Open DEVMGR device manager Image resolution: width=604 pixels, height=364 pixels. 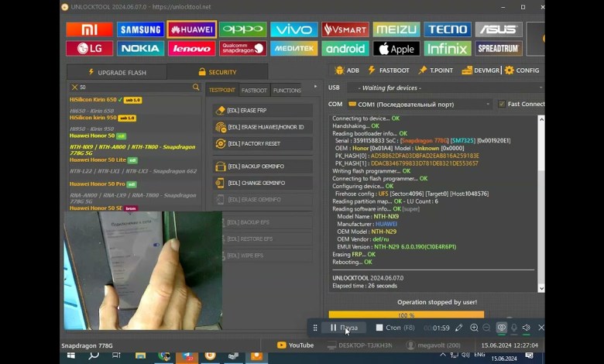(481, 70)
